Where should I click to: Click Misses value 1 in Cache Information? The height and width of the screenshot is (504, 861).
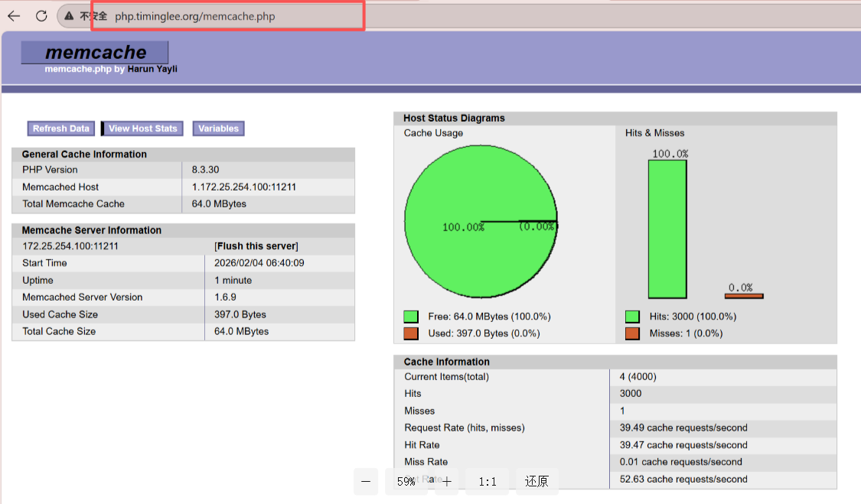click(622, 411)
